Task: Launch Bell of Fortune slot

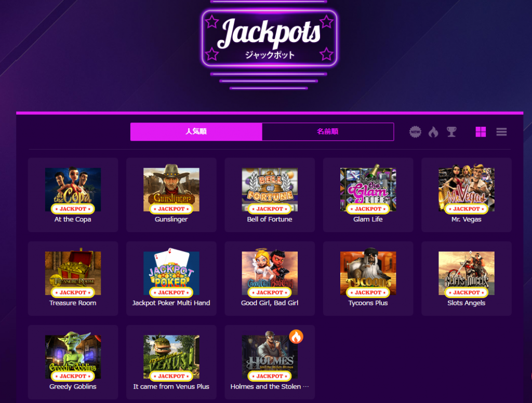Action: tap(270, 195)
